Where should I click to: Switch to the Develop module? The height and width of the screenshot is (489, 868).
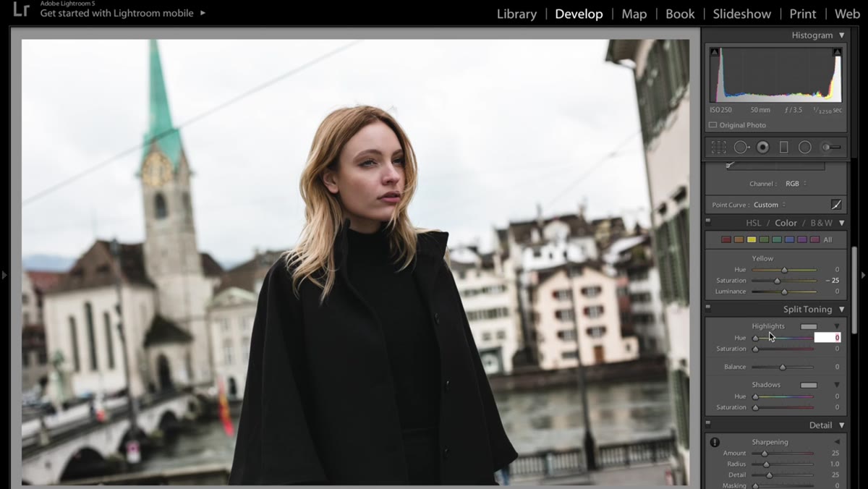[579, 14]
